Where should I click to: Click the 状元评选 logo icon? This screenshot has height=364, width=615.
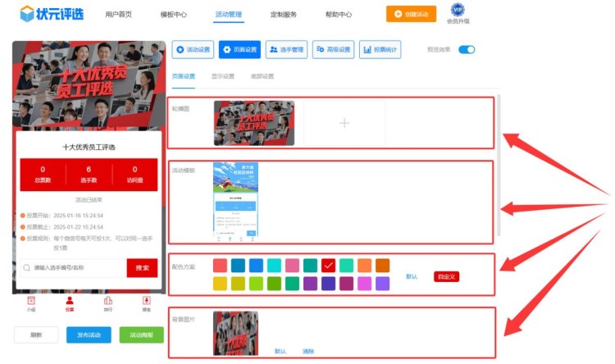coord(27,13)
